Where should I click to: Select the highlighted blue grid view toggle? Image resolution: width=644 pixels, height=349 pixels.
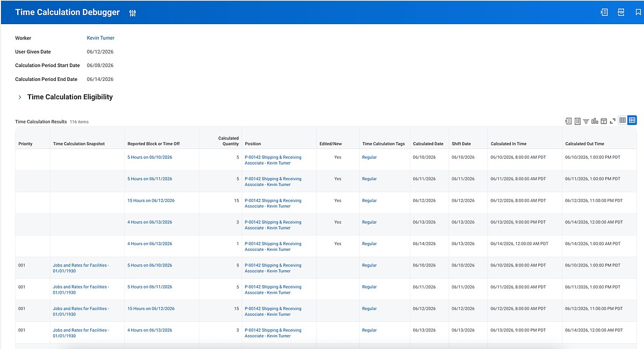click(x=632, y=121)
